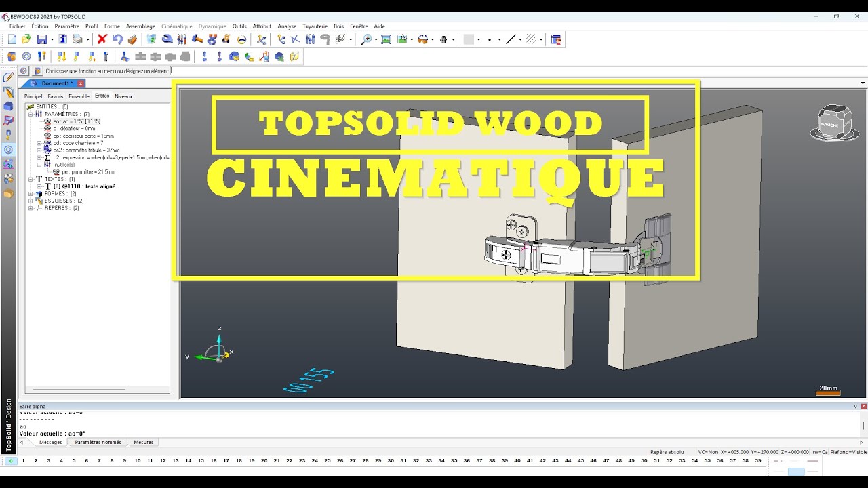Screen dimensions: 868x488
Task: Expand the cd code charnière node
Action: (40, 143)
